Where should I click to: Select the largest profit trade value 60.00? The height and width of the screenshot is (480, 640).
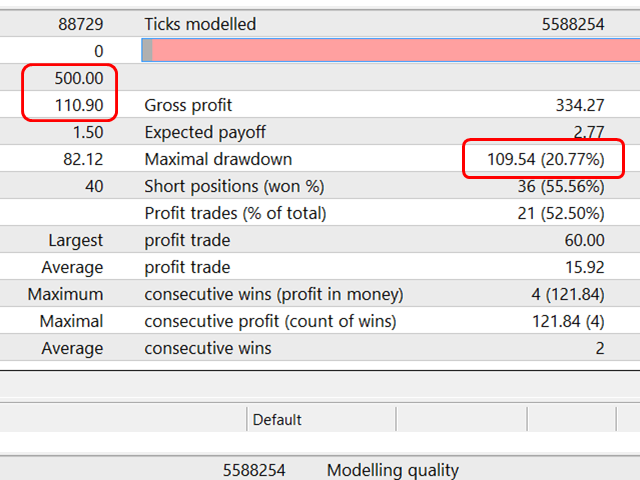click(x=584, y=240)
